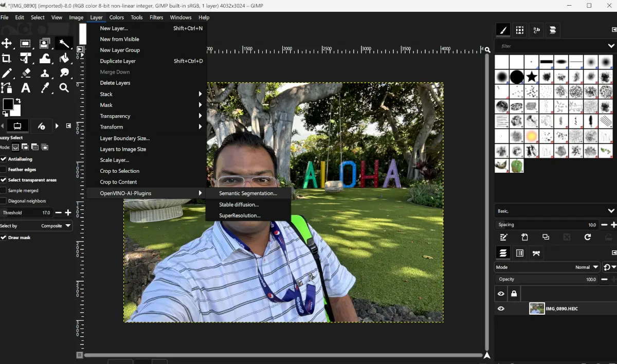Click the layer Opacity slider
617x364 pixels.
(x=547, y=279)
